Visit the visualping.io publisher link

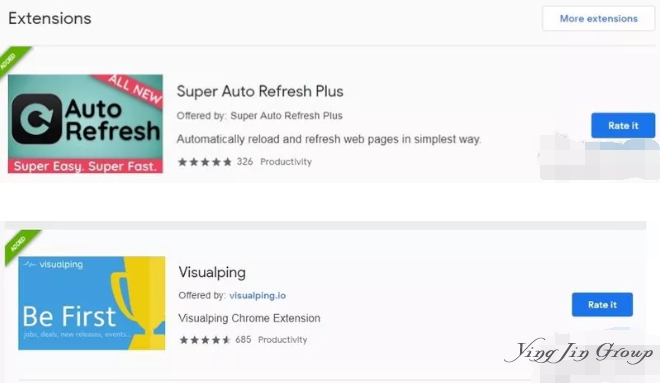click(258, 295)
